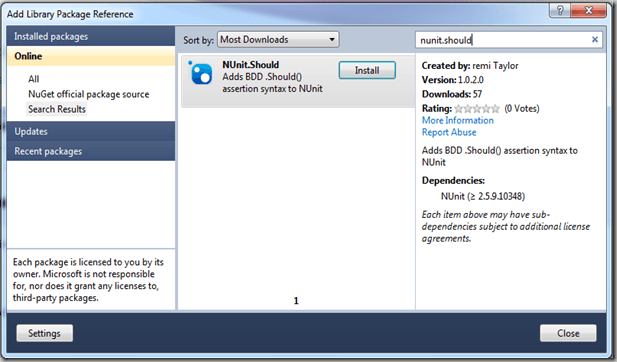Image resolution: width=617 pixels, height=362 pixels.
Task: Click the Report Abuse link
Action: (449, 132)
